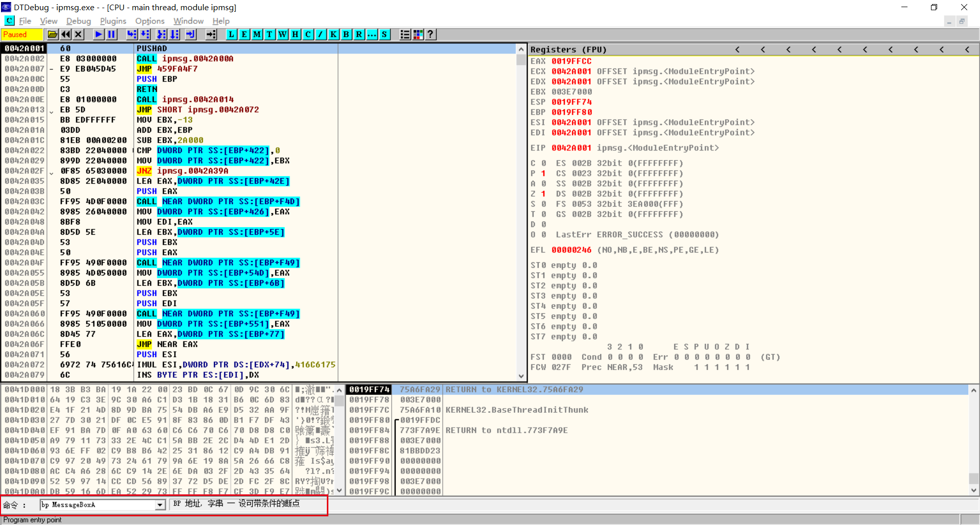Open Executable modules with E button
The width and height of the screenshot is (980, 525).
(x=244, y=34)
